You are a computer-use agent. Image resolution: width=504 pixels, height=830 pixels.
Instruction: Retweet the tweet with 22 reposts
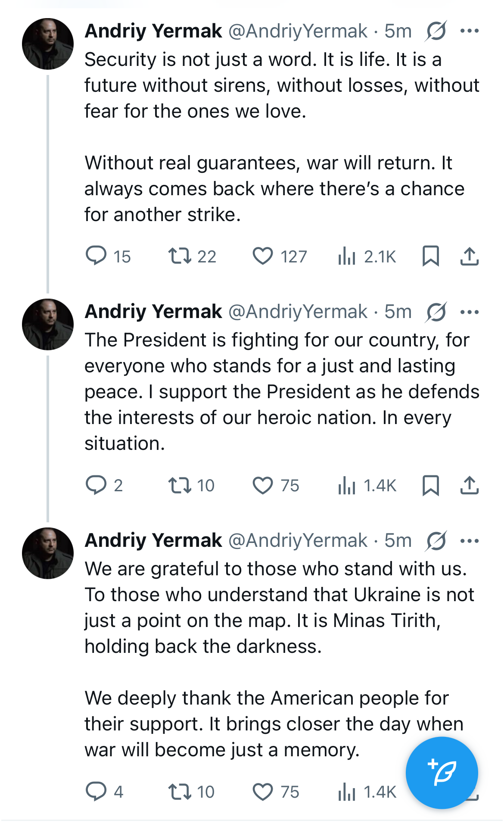[x=180, y=256]
